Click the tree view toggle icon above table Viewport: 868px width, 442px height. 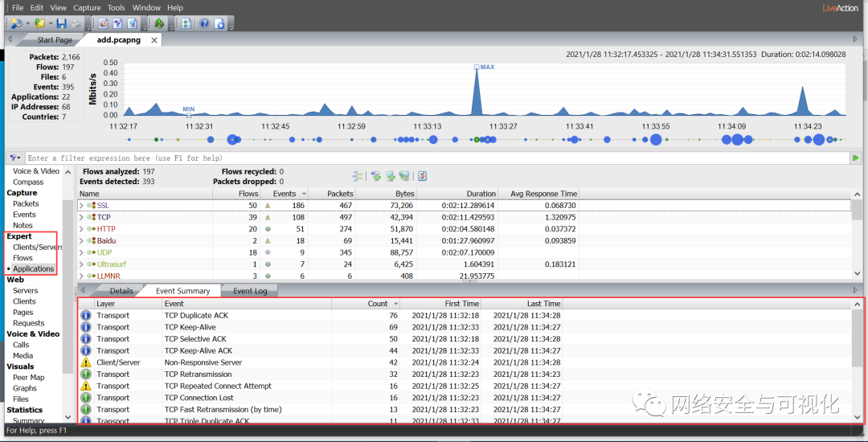pyautogui.click(x=358, y=176)
